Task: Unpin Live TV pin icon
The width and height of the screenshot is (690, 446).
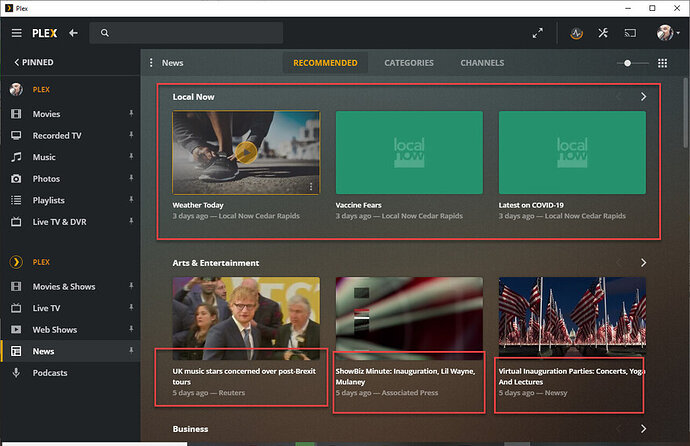Action: tap(131, 307)
